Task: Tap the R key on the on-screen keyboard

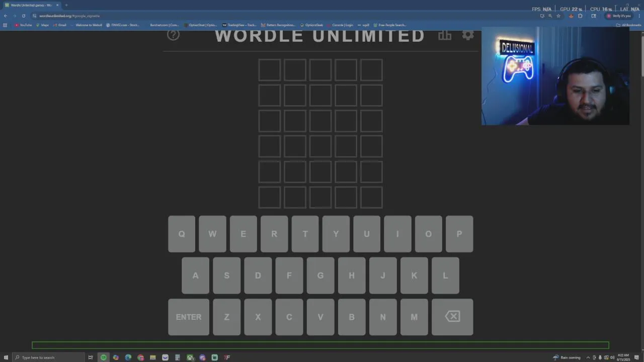Action: point(274,234)
